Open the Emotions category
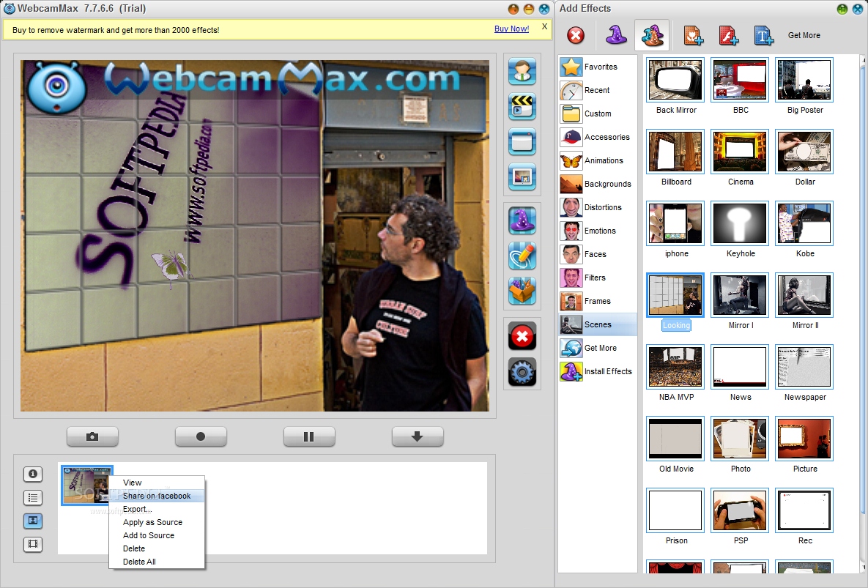Image resolution: width=868 pixels, height=588 pixels. (x=598, y=231)
